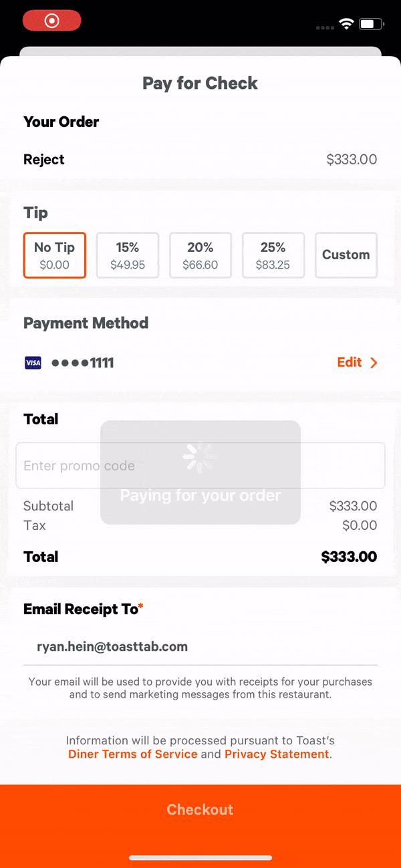Click the battery indicator icon
The image size is (401, 868).
(x=370, y=23)
